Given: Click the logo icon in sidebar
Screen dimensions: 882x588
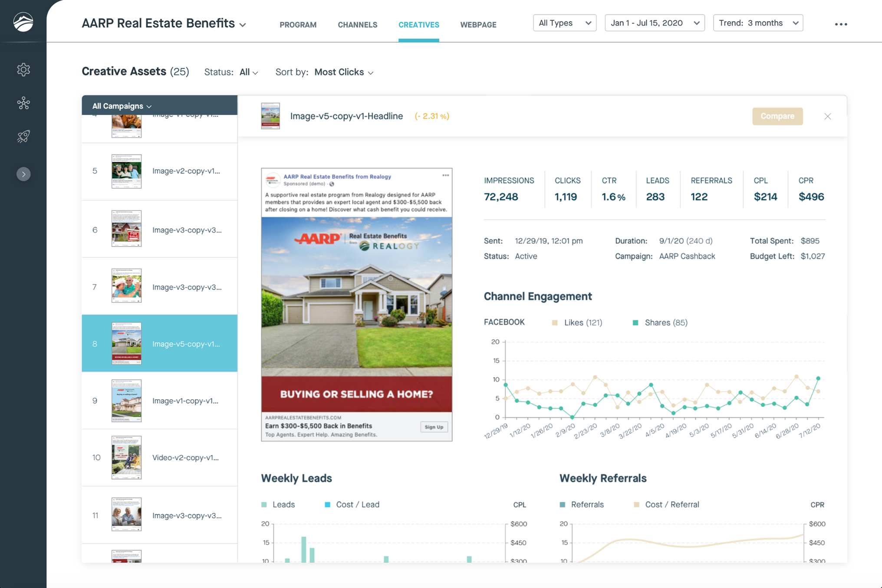Looking at the screenshot, I should (x=23, y=22).
